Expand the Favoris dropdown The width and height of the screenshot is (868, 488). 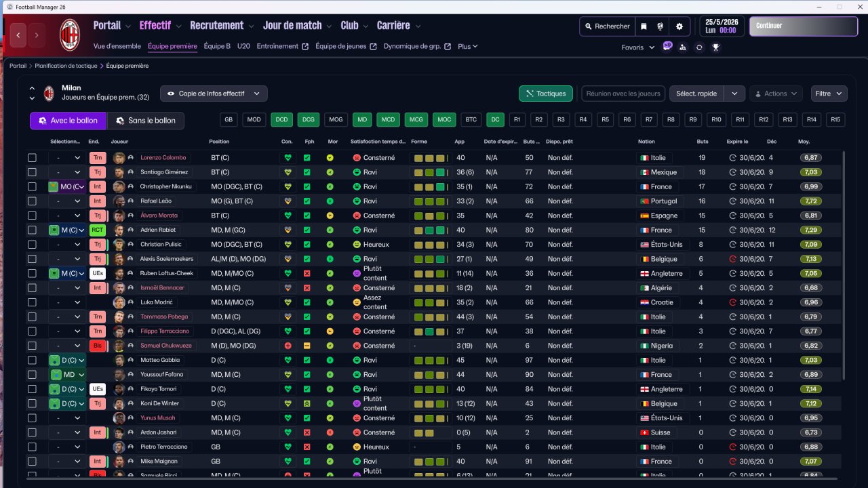tap(637, 47)
